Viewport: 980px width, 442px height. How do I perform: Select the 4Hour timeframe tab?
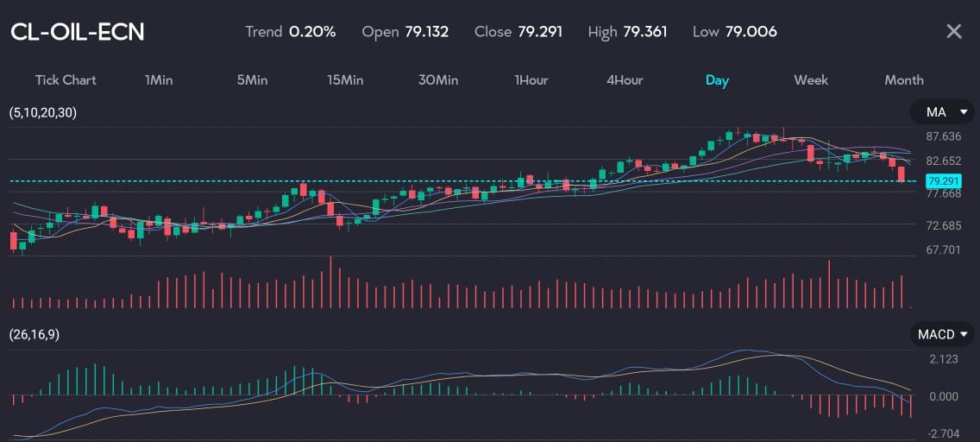[x=625, y=79]
